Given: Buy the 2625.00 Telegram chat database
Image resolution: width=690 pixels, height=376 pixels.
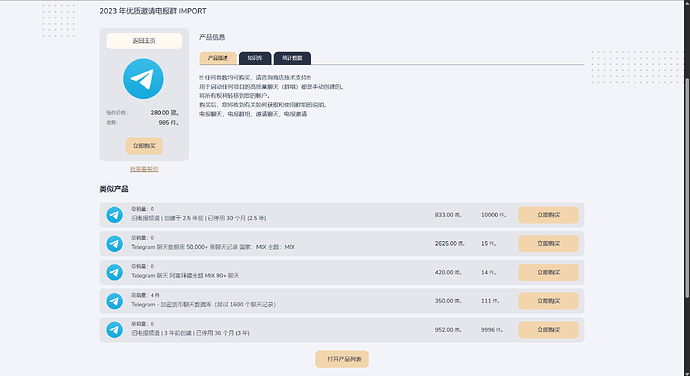Looking at the screenshot, I should tap(548, 243).
